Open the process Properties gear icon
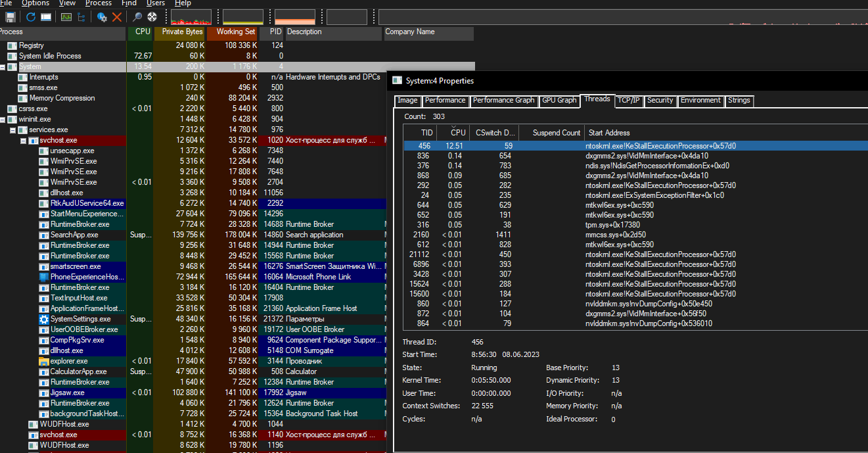Image resolution: width=868 pixels, height=453 pixels. 102,17
